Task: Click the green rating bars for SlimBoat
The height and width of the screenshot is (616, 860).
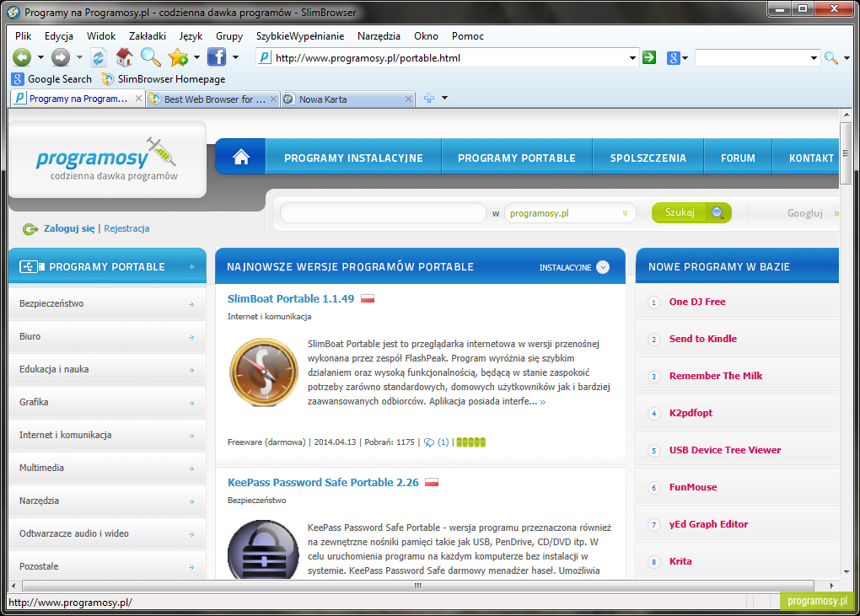Action: pos(470,442)
